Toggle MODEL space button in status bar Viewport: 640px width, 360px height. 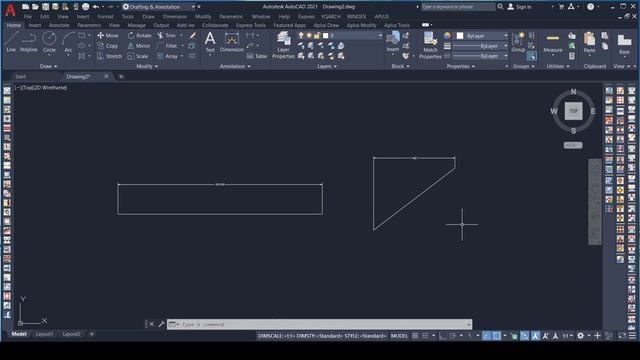[399, 336]
